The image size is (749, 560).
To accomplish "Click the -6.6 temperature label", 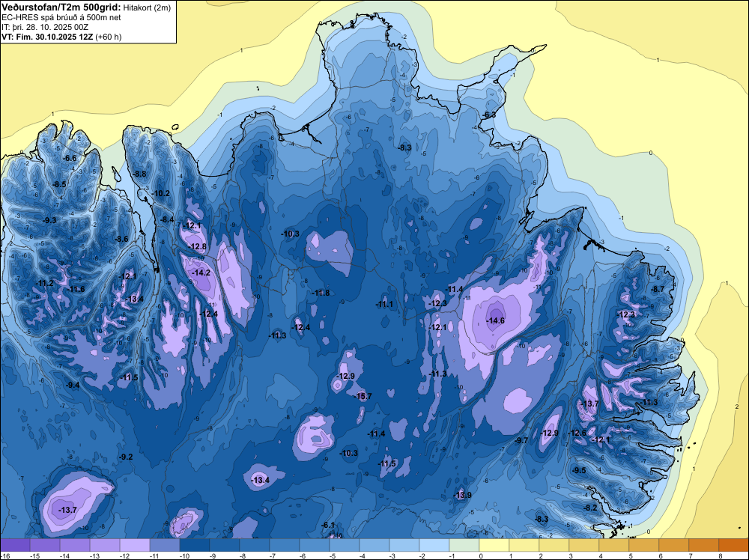I will pyautogui.click(x=70, y=158).
